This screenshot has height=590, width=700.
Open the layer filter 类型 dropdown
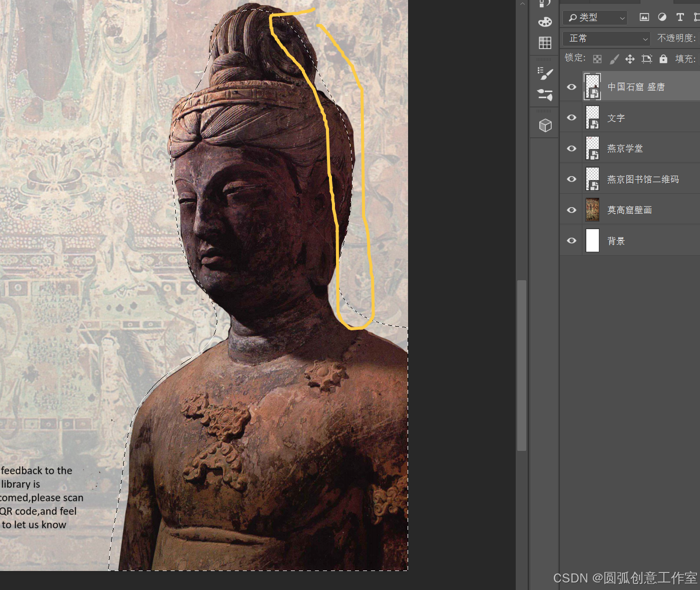pyautogui.click(x=595, y=18)
